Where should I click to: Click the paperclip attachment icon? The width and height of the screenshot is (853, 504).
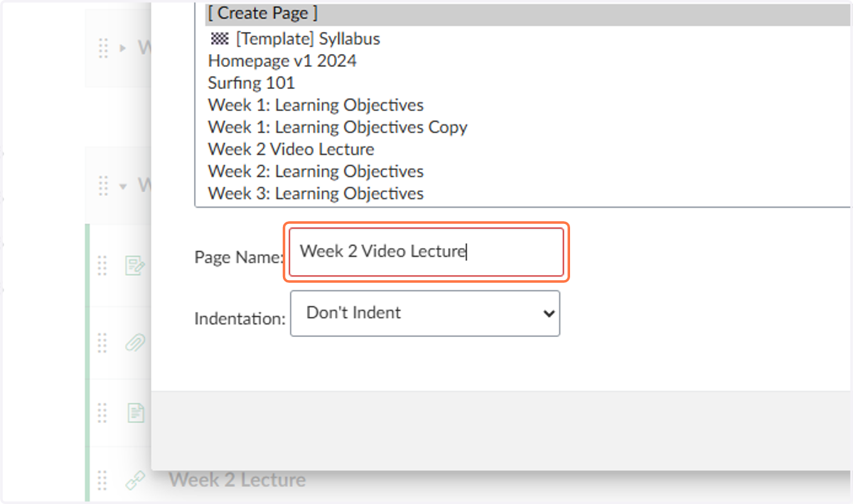coord(135,343)
